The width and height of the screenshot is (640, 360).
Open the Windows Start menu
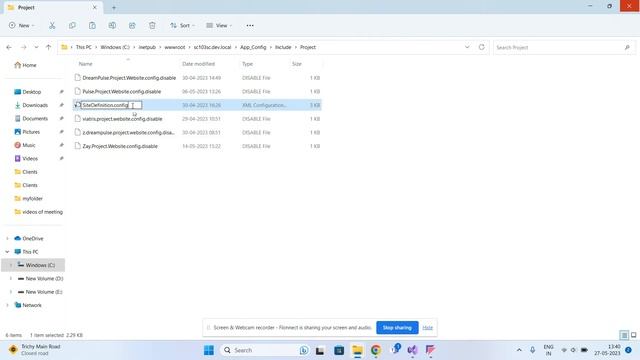tap(209, 350)
